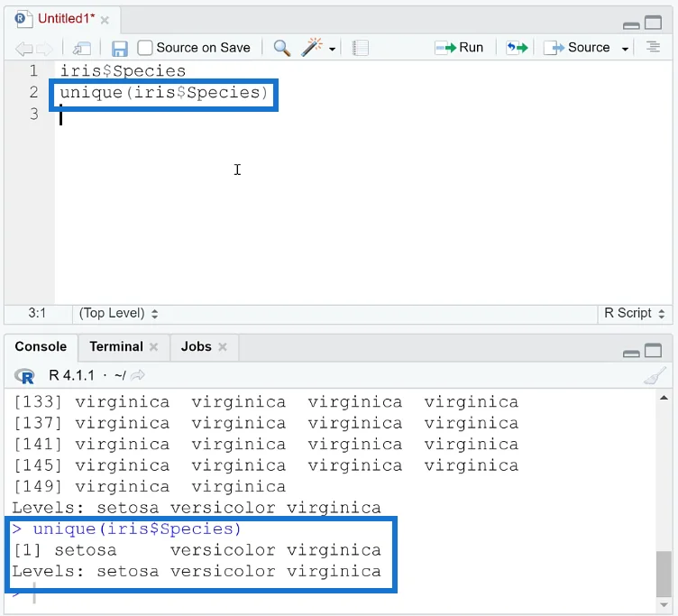678x616 pixels.
Task: Click the back navigation arrow in editor toolbar
Action: coord(23,48)
